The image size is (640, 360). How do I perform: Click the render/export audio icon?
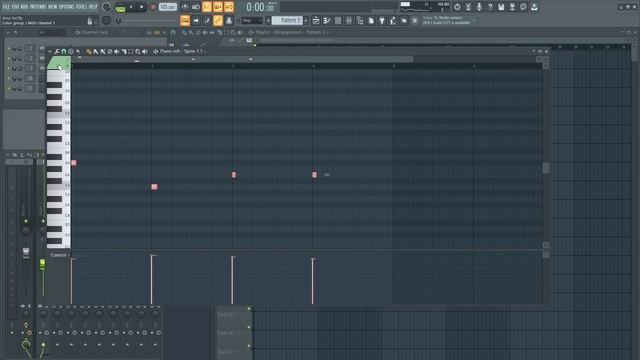tap(512, 7)
